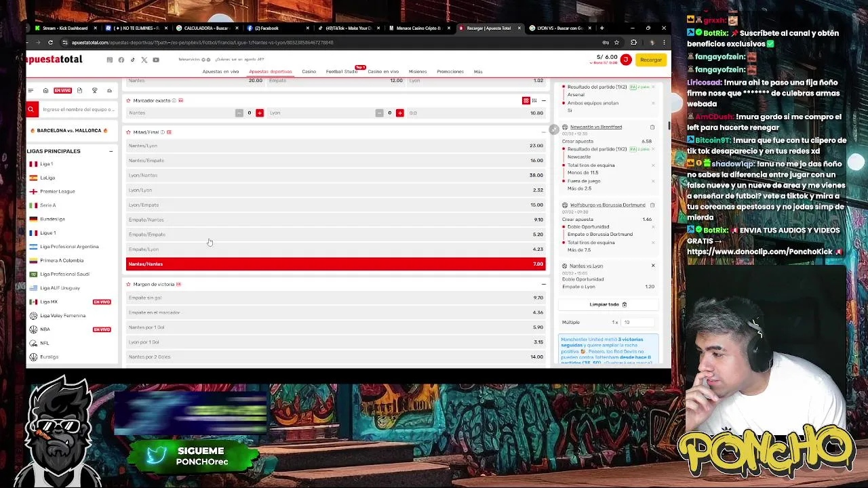The height and width of the screenshot is (488, 868).
Task: Edit the Múltiple stake amount field
Action: click(637, 322)
